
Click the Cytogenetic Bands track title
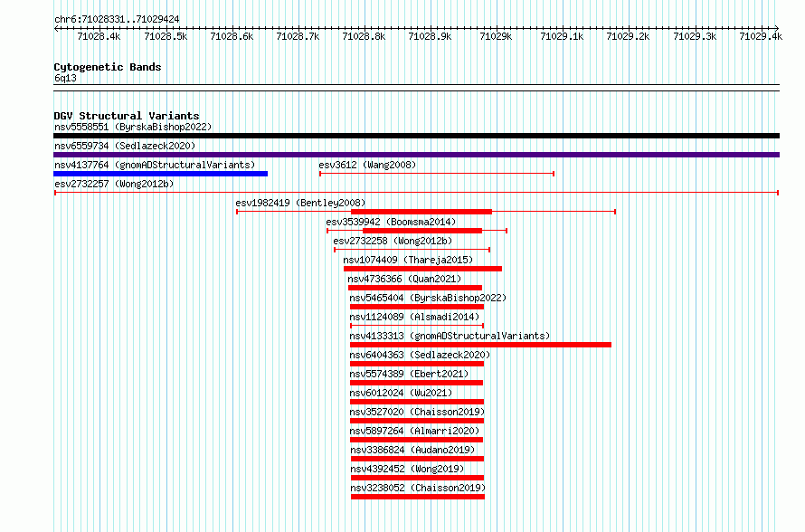(x=108, y=67)
